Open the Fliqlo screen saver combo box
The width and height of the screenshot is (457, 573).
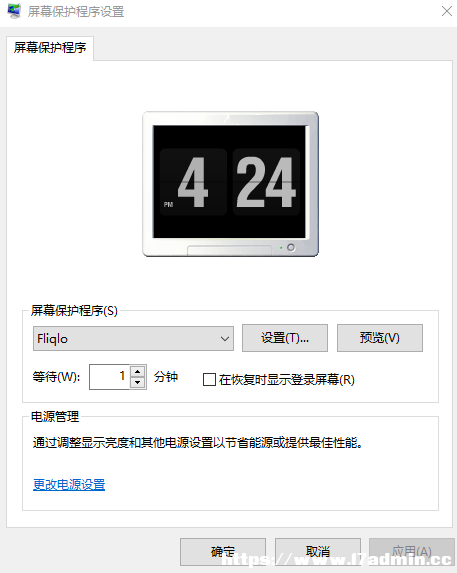[x=133, y=339]
